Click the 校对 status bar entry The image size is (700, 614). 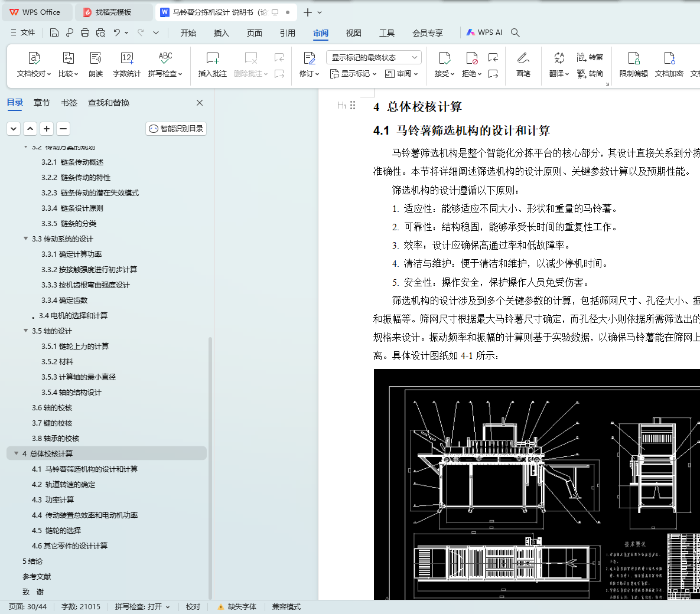tap(193, 607)
